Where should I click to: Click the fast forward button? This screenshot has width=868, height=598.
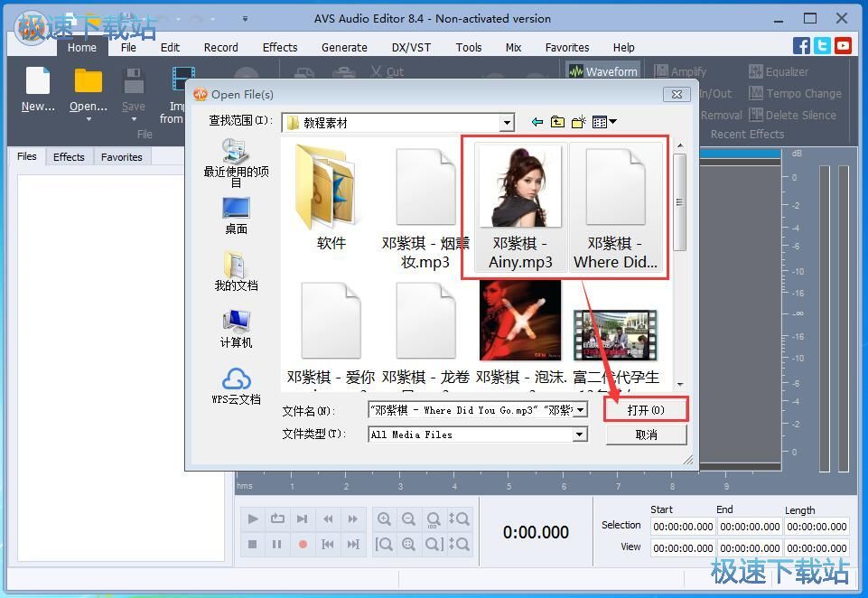pyautogui.click(x=352, y=519)
